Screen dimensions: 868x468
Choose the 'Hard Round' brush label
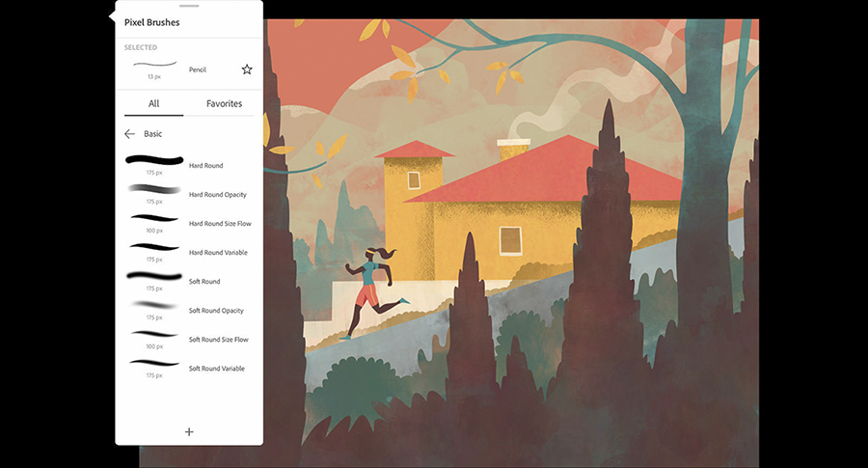206,166
